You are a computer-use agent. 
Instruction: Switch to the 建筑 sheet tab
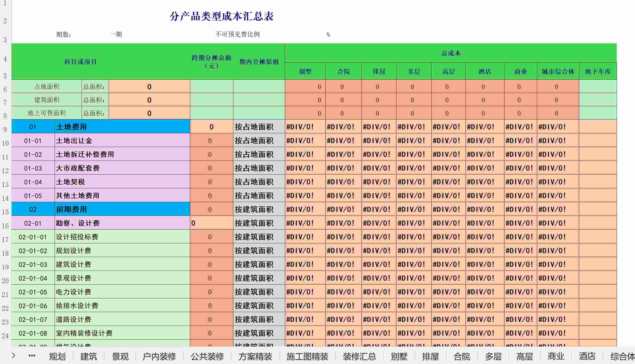pyautogui.click(x=89, y=356)
